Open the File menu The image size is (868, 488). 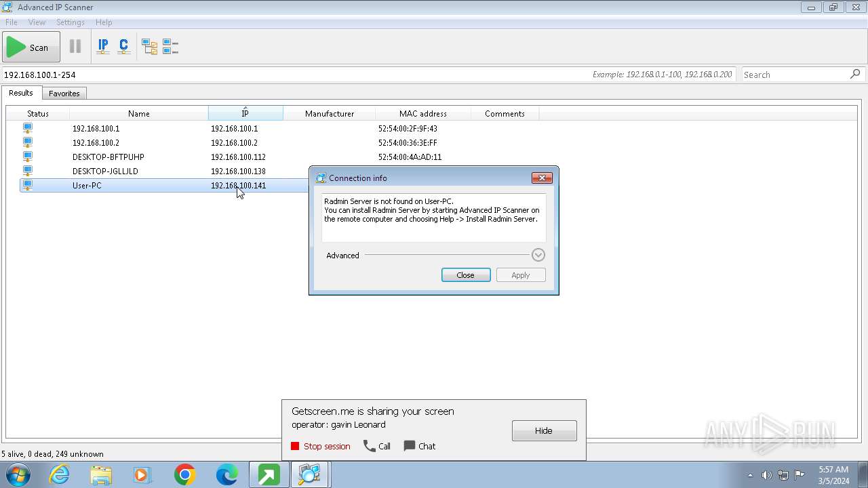coord(12,22)
